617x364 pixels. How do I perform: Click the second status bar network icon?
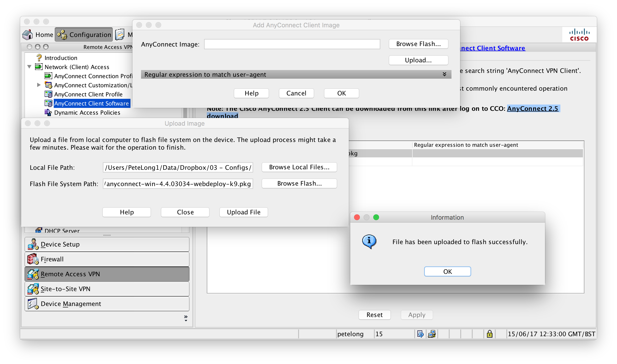pos(432,334)
